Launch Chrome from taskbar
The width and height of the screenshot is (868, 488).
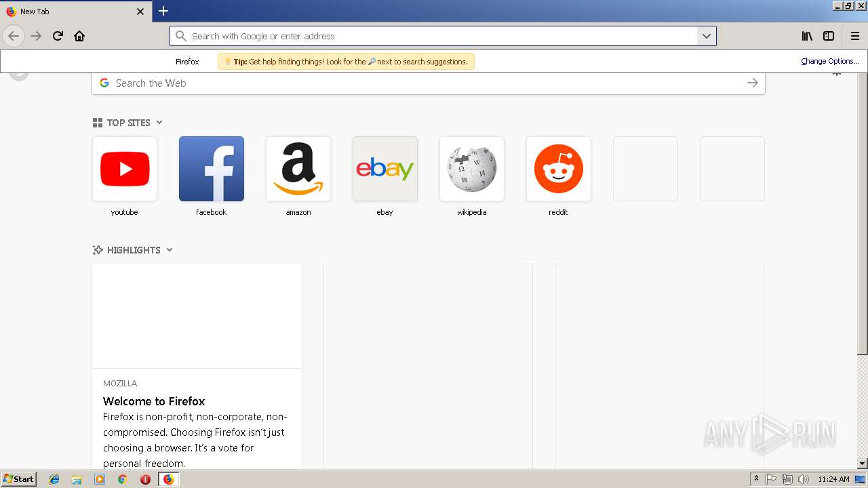tap(123, 479)
